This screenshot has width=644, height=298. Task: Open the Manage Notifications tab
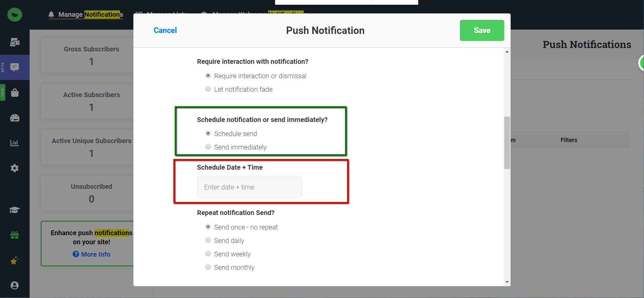tap(86, 14)
